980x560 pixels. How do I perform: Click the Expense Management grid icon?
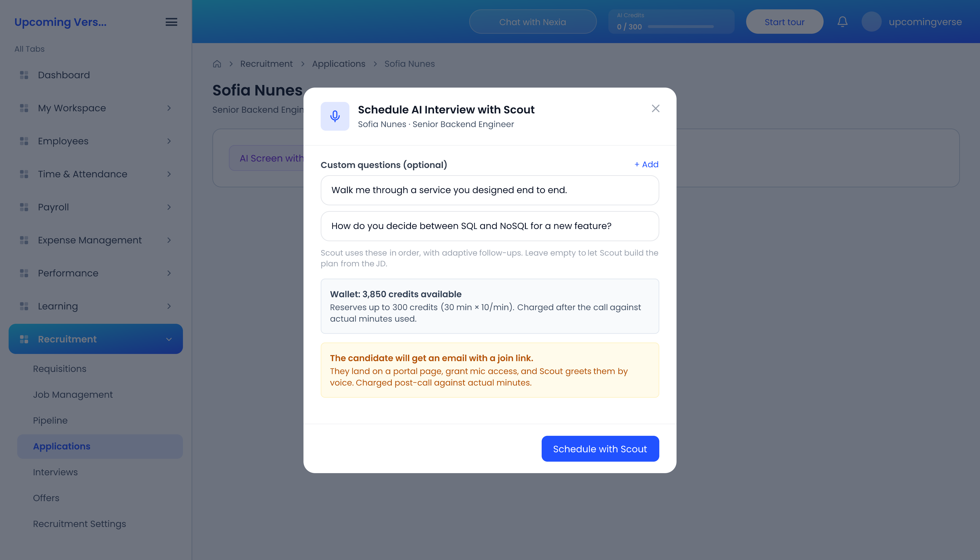(24, 240)
